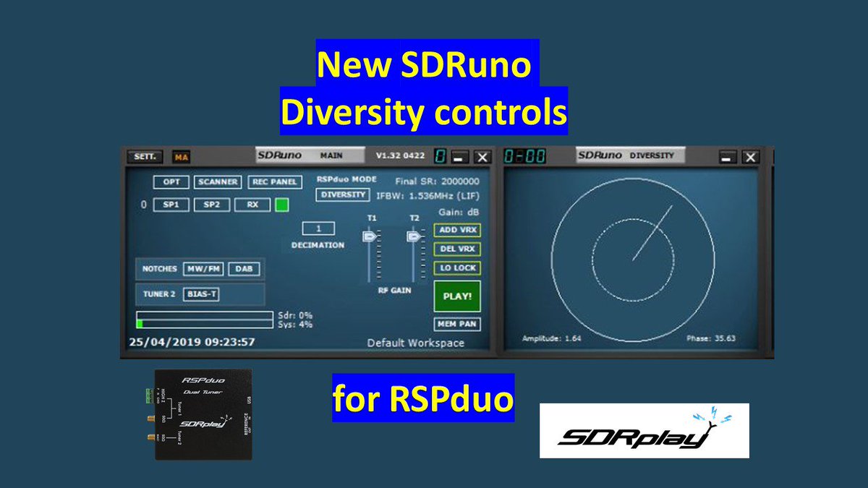The height and width of the screenshot is (488, 868).
Task: Open the REC PANEL
Action: click(275, 182)
